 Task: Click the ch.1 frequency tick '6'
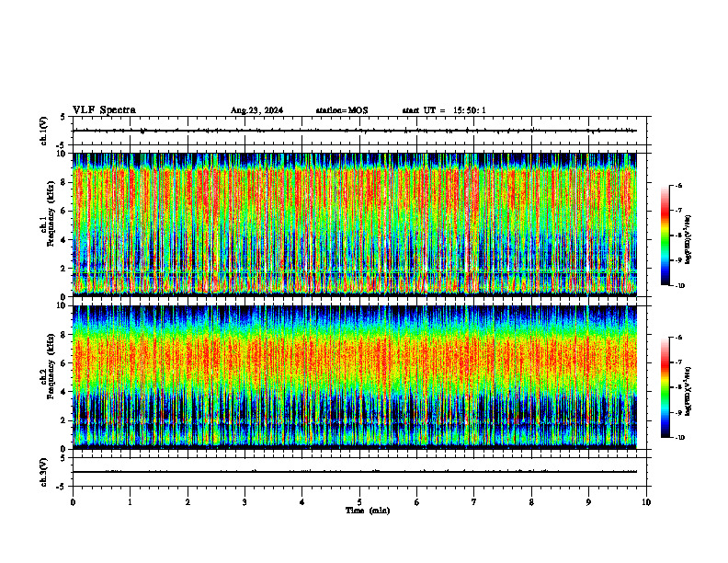click(64, 211)
